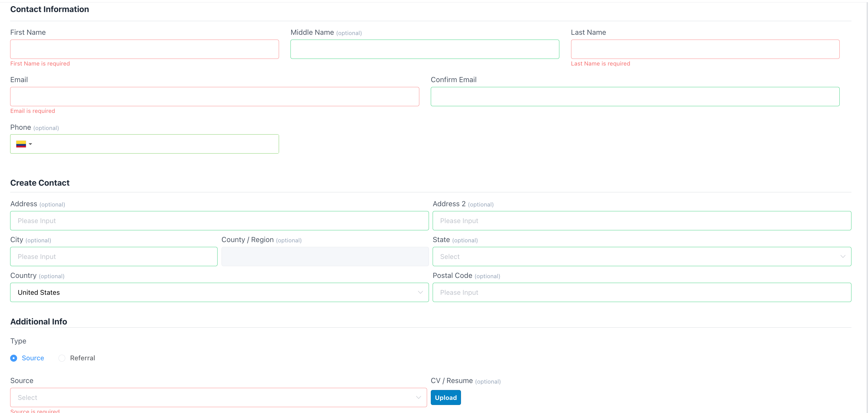Click the City input field

(x=114, y=257)
